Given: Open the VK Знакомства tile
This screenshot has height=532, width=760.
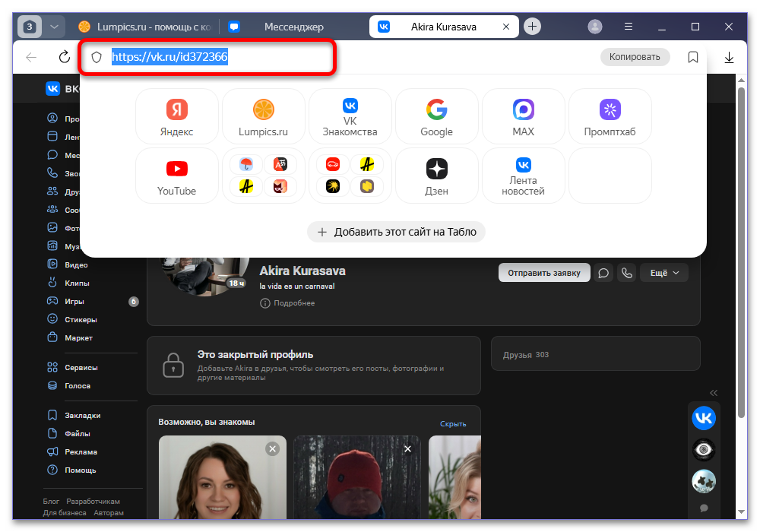Looking at the screenshot, I should click(x=350, y=116).
